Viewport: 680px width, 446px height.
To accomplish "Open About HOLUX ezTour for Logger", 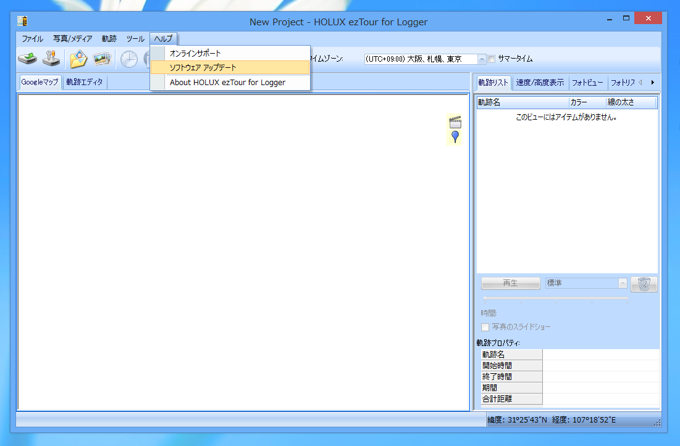I will coord(230,82).
